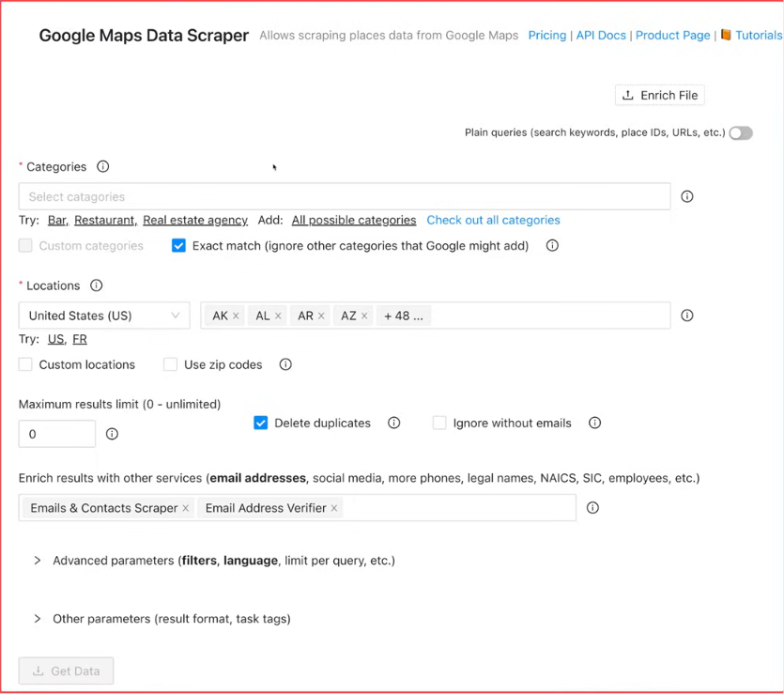The width and height of the screenshot is (784, 694).
Task: Remove Emails & Contacts Scraper tag
Action: coord(186,508)
